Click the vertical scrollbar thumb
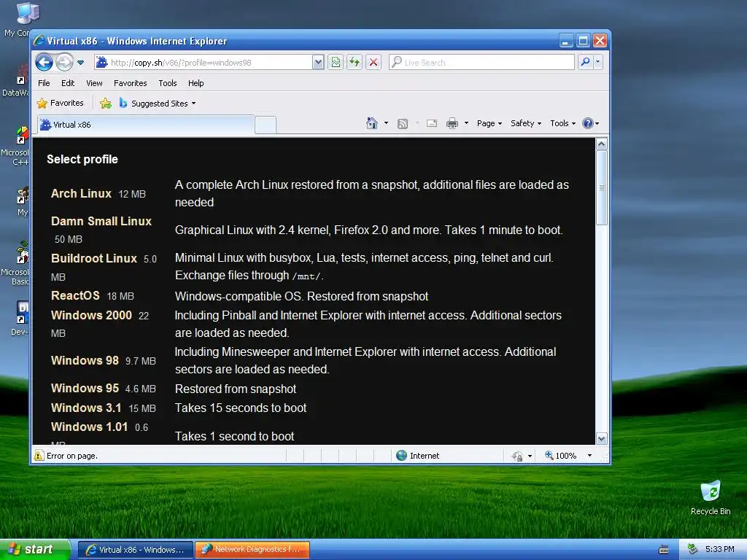 [602, 187]
